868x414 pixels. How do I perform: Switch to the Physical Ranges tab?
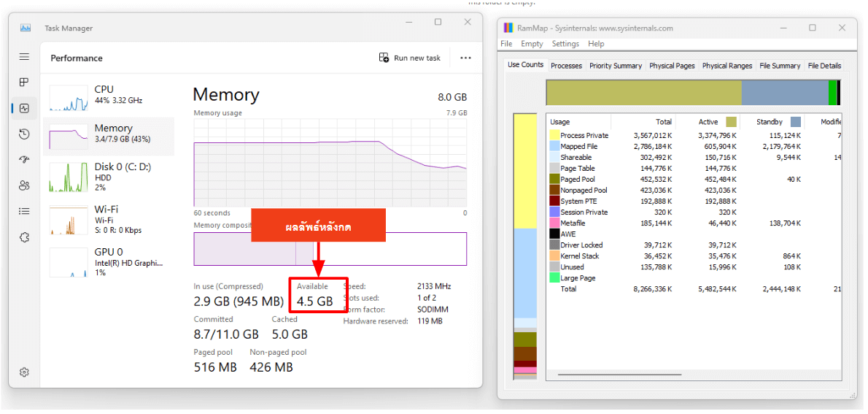click(727, 66)
